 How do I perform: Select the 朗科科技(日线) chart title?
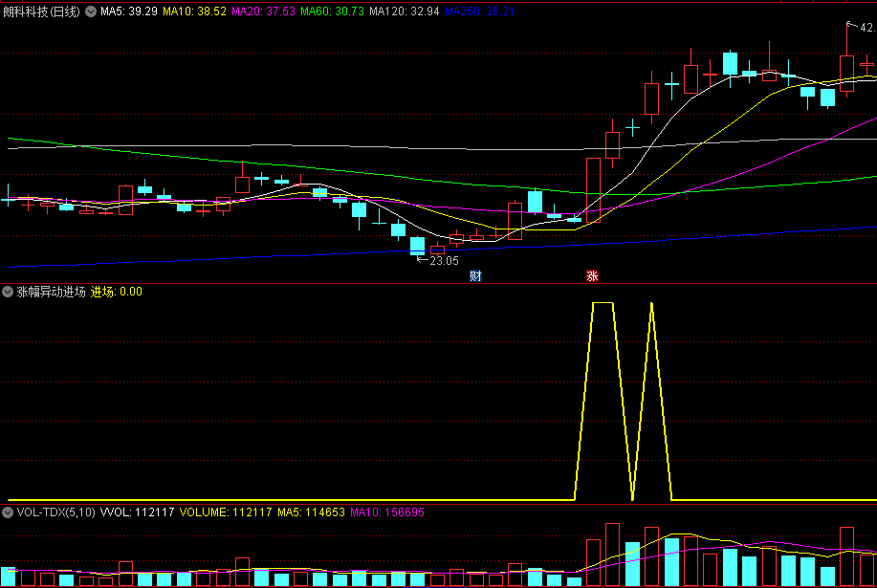point(41,11)
